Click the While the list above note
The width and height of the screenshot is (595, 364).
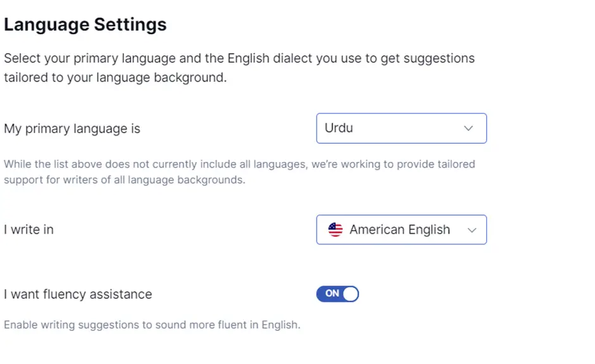[x=239, y=172]
